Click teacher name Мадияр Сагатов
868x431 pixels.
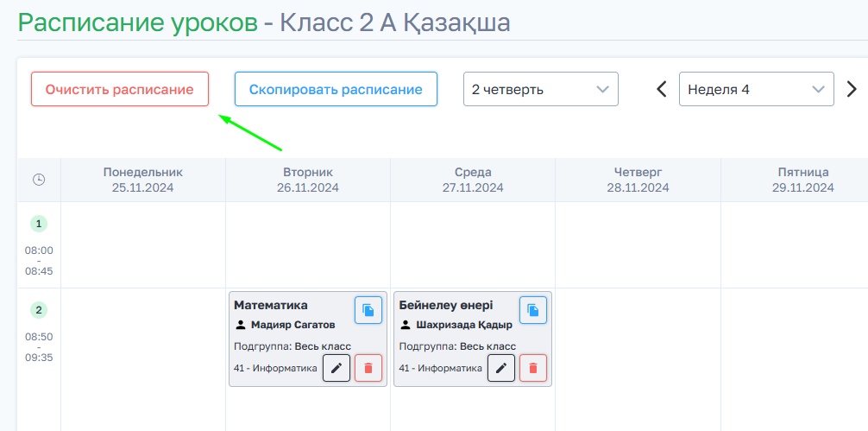[293, 325]
